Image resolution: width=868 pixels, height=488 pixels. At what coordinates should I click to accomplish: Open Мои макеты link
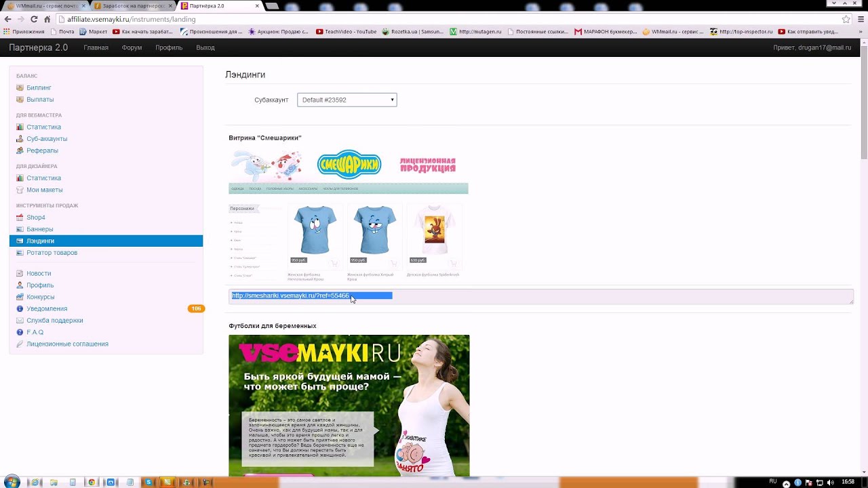pos(44,190)
